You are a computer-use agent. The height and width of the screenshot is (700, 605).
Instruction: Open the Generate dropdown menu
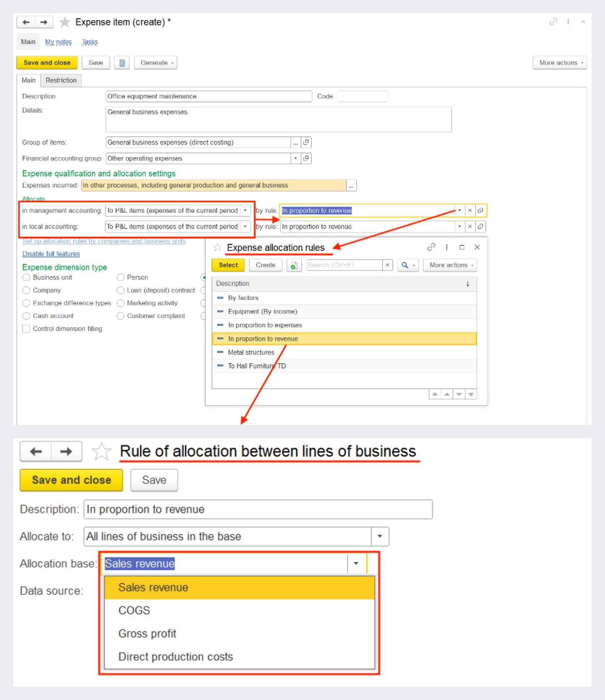[155, 63]
